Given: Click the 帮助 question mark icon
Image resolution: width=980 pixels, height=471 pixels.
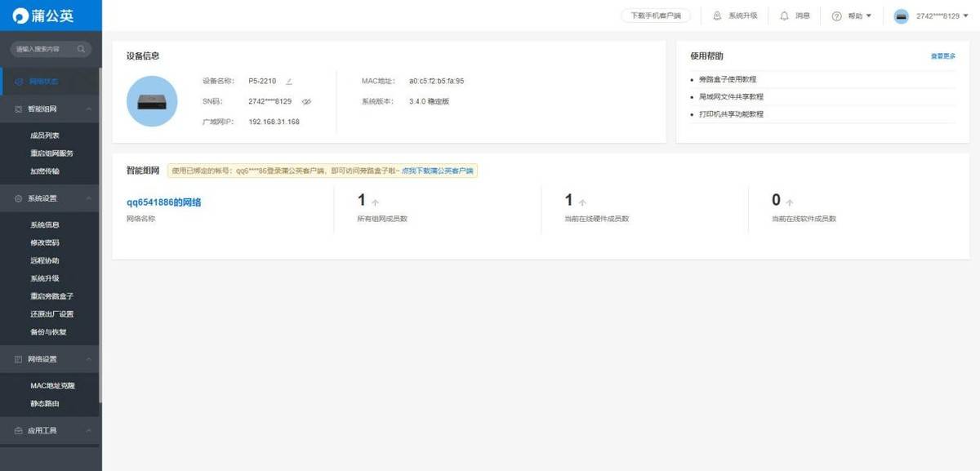Looking at the screenshot, I should tap(836, 16).
